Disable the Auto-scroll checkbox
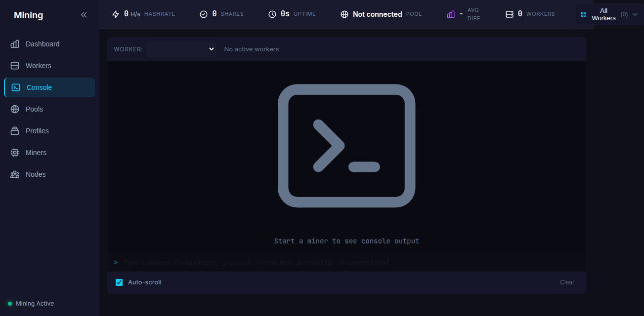 point(119,282)
